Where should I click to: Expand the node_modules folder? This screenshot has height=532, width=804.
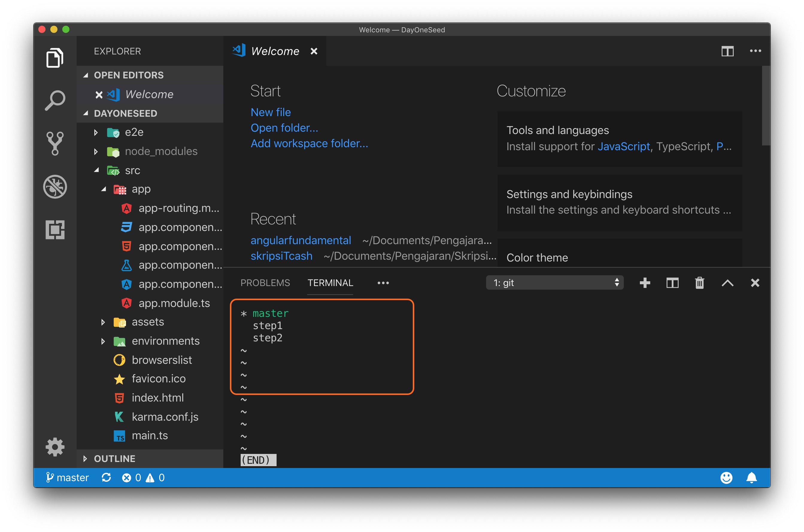[96, 151]
